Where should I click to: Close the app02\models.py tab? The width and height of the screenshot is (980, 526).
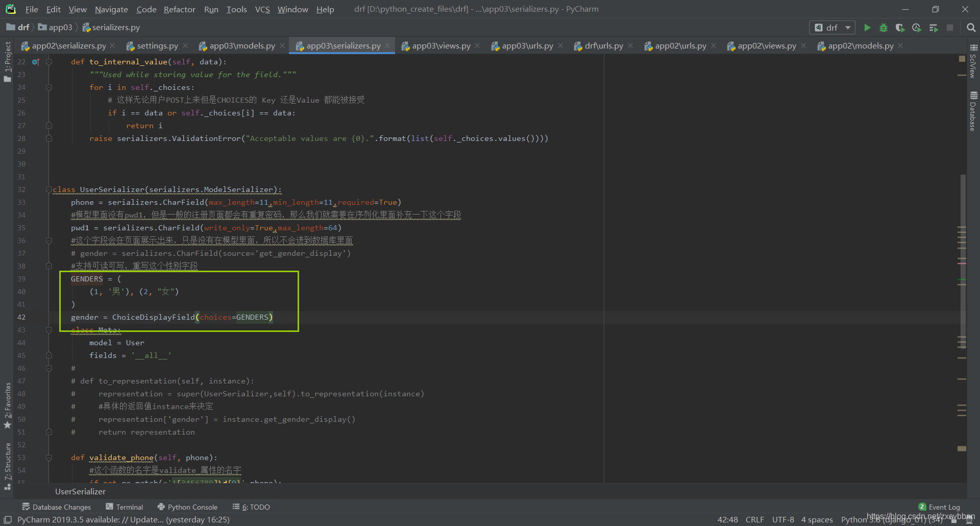click(x=900, y=46)
